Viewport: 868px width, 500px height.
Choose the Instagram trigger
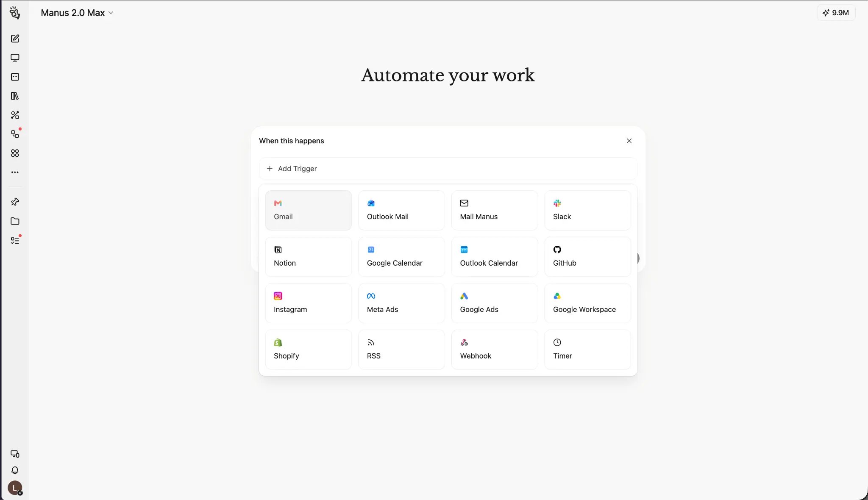pos(309,303)
